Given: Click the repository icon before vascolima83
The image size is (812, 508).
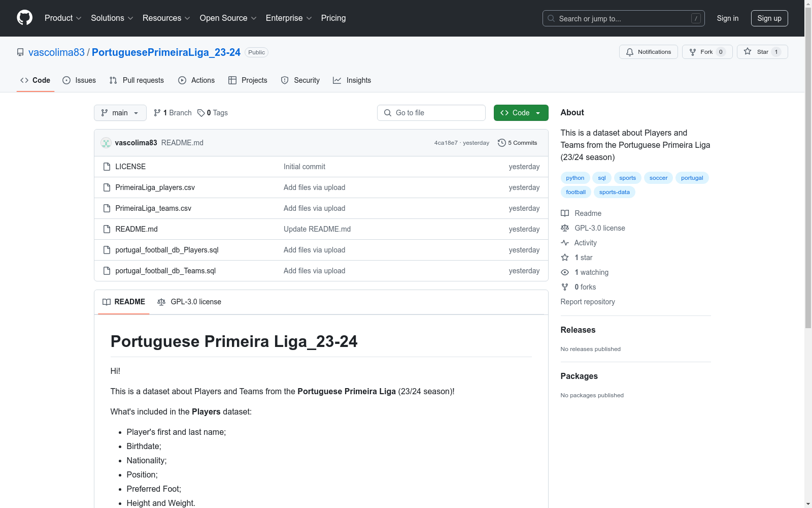Looking at the screenshot, I should 20,52.
